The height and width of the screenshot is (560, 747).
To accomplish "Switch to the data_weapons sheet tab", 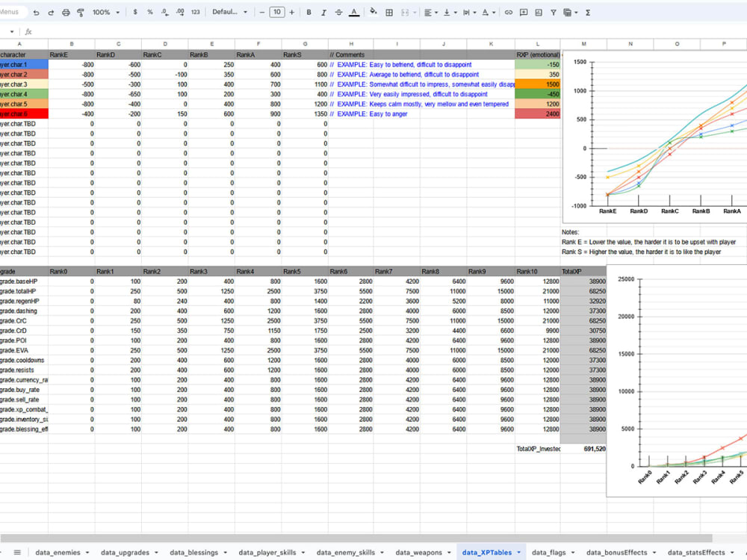I will tap(418, 553).
